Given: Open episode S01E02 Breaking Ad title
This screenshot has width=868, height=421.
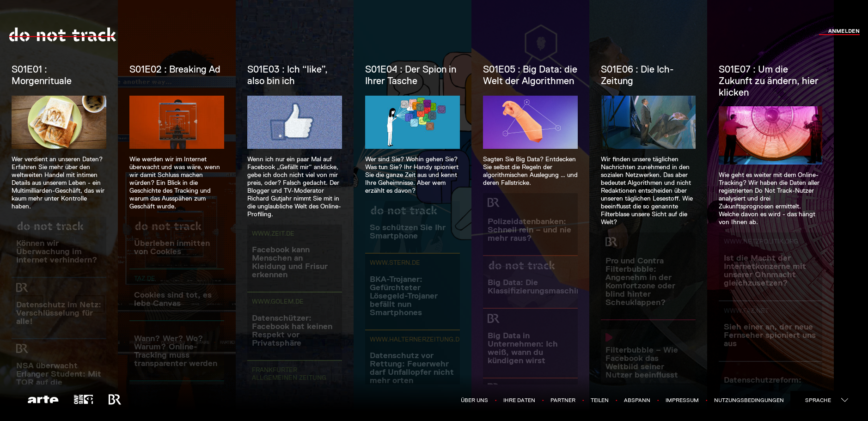Looking at the screenshot, I should [x=175, y=69].
